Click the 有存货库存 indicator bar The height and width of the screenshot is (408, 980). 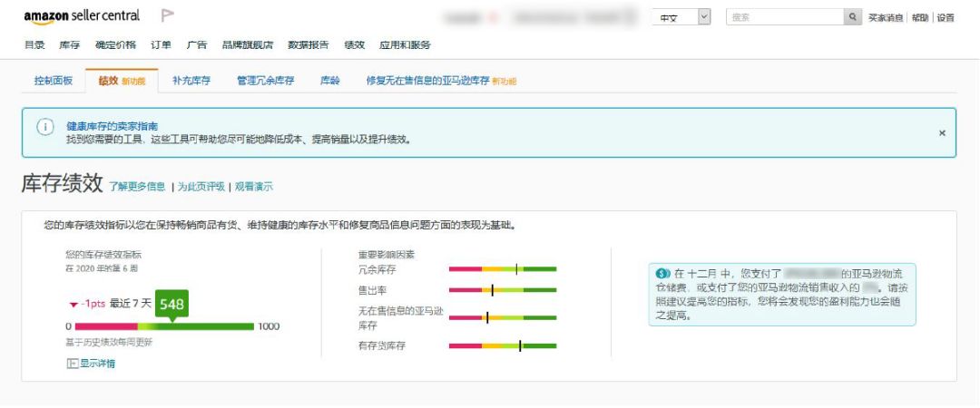[x=503, y=345]
